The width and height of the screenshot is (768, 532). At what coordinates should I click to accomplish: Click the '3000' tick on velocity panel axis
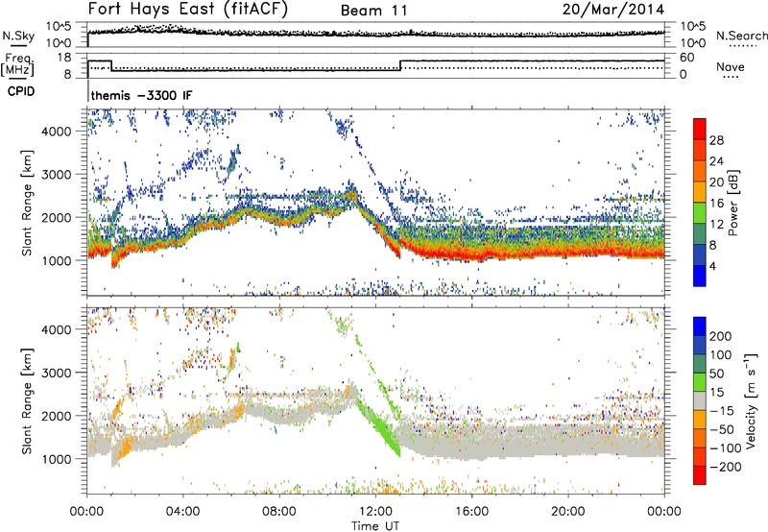coord(56,373)
